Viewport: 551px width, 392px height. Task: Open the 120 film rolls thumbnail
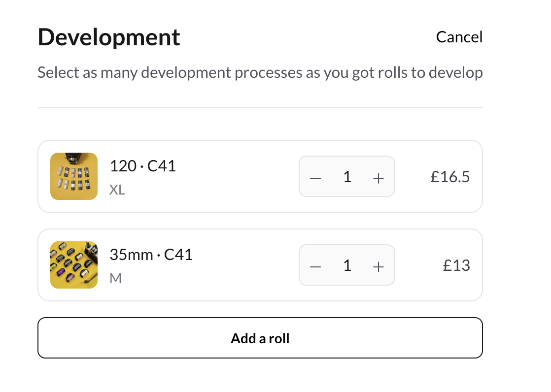[x=74, y=176]
